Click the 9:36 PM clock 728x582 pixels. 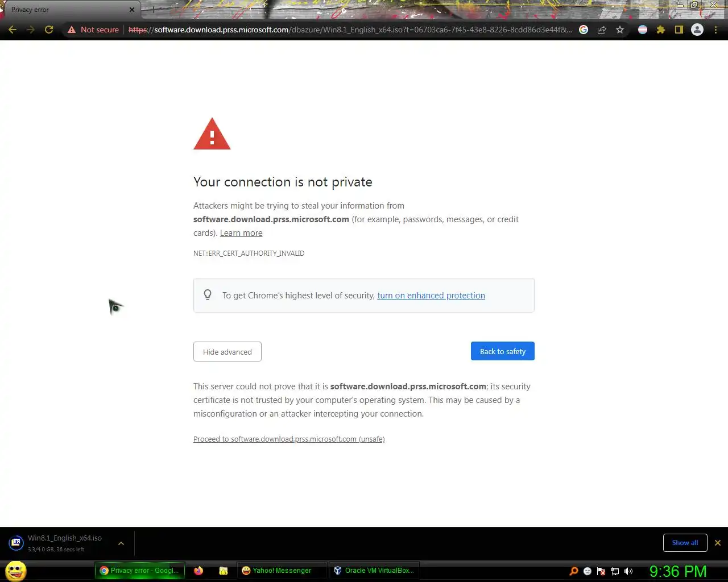tap(678, 571)
